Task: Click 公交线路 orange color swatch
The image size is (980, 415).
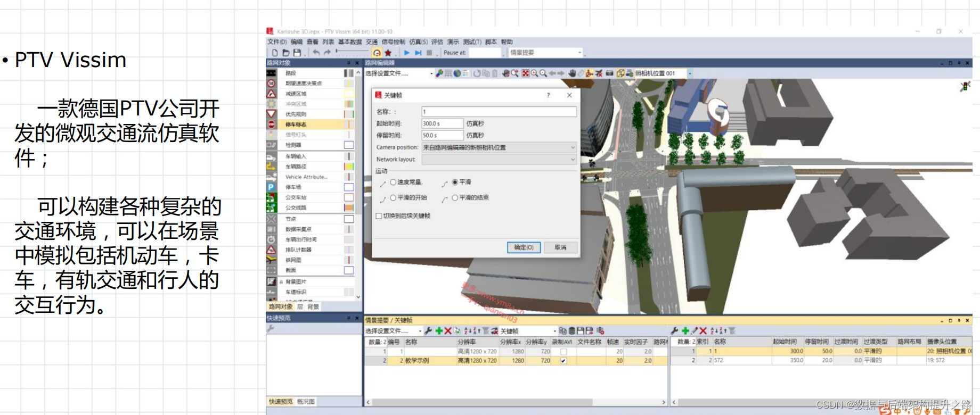Action: pyautogui.click(x=349, y=207)
